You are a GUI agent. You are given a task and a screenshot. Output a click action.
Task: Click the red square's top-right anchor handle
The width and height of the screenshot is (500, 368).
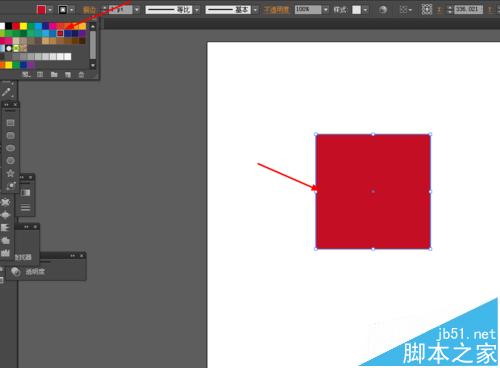pos(430,134)
